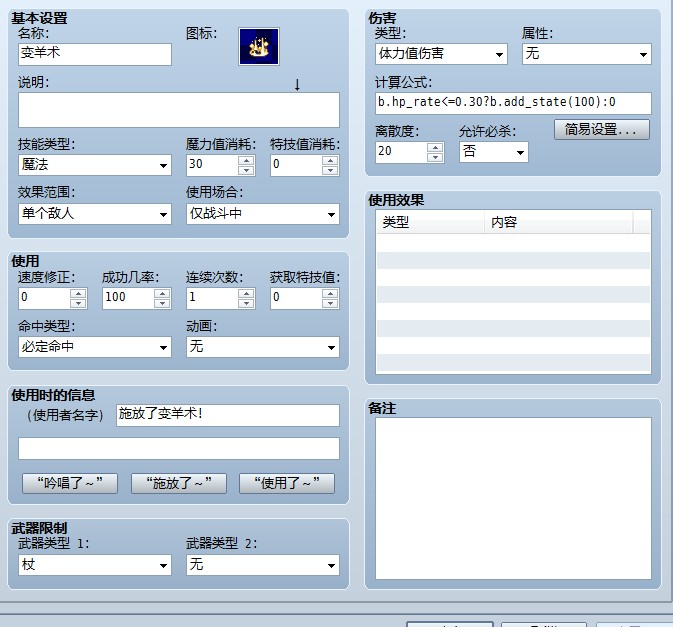Viewport: 673px width, 627px height.
Task: Decrease 获取特技值 with down arrow
Action: (x=330, y=303)
